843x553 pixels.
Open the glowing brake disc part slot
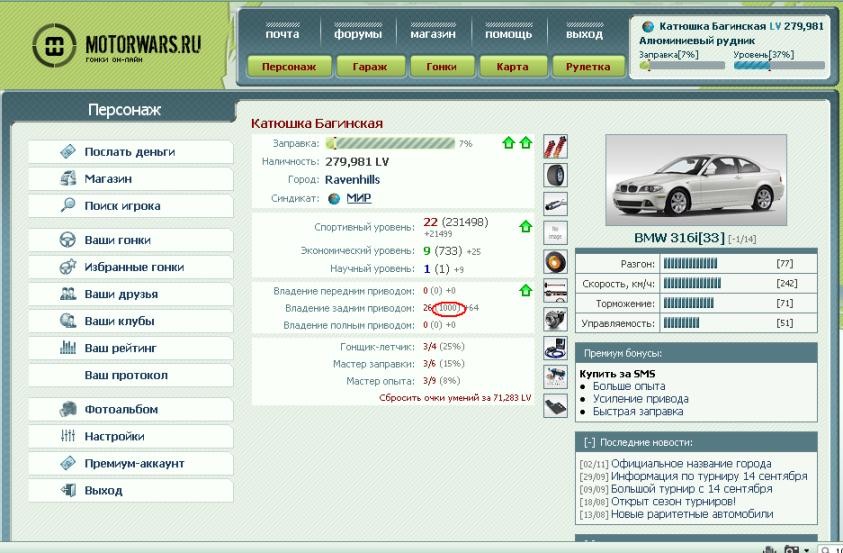pos(555,262)
